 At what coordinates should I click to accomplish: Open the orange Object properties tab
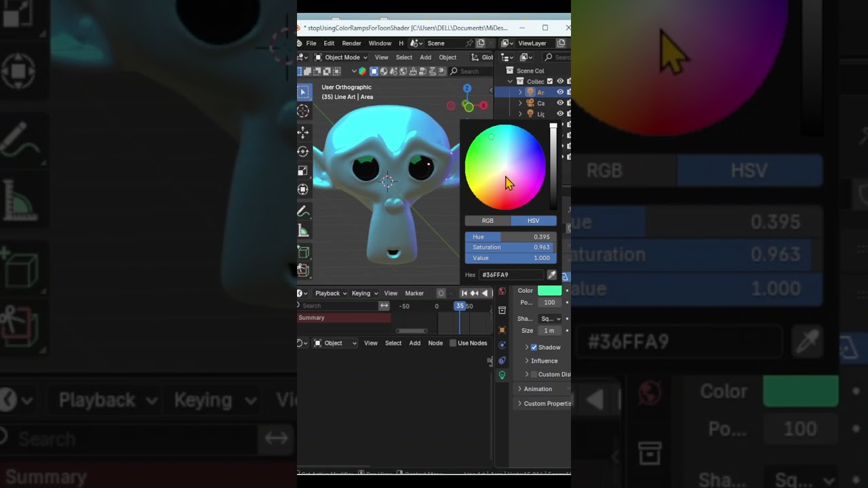click(x=502, y=330)
